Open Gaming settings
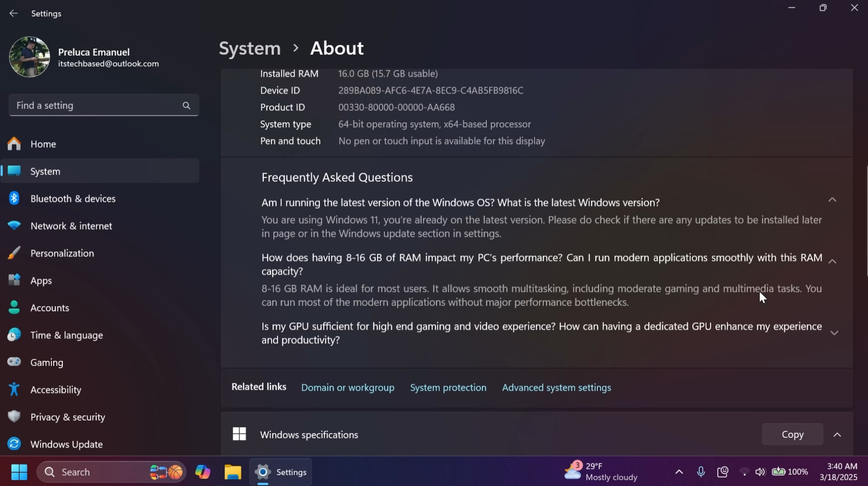The height and width of the screenshot is (486, 868). pyautogui.click(x=47, y=362)
